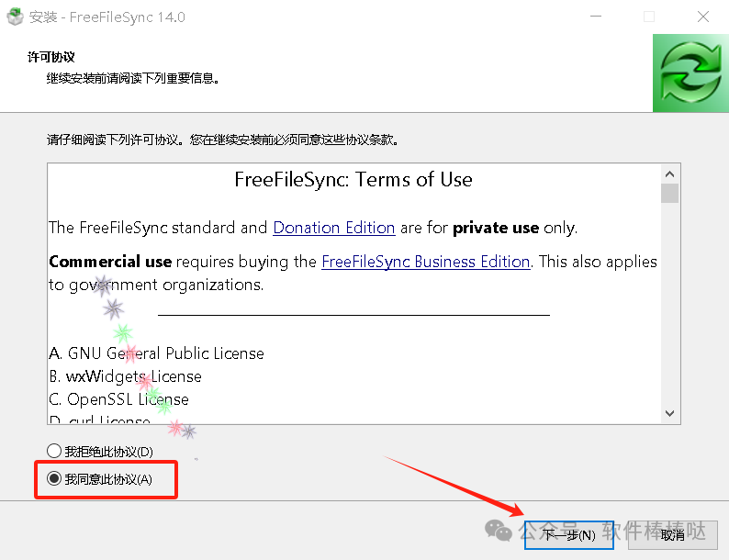Click the 取消 cancel button
The height and width of the screenshot is (560, 729).
coord(672,535)
